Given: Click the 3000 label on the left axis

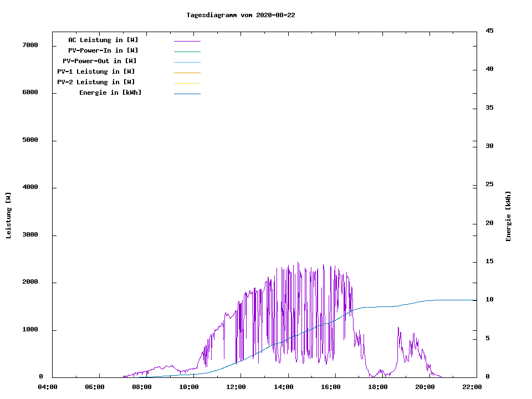Looking at the screenshot, I should (30, 235).
